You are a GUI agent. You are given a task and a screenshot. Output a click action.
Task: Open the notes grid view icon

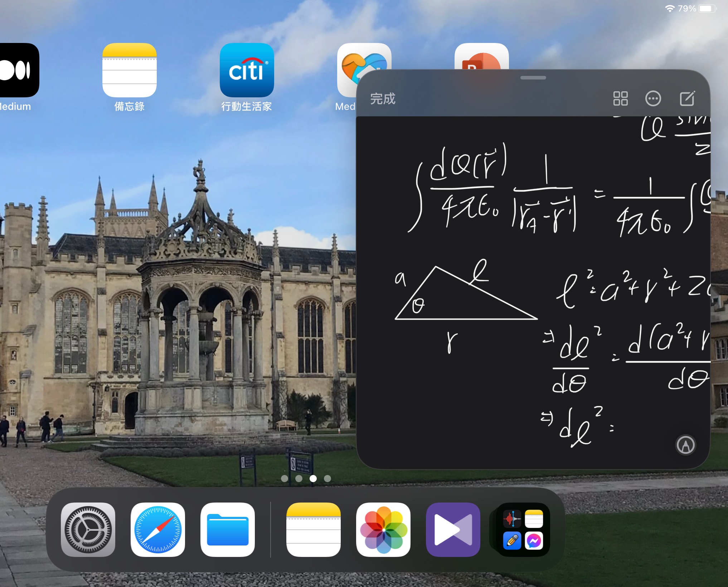620,98
